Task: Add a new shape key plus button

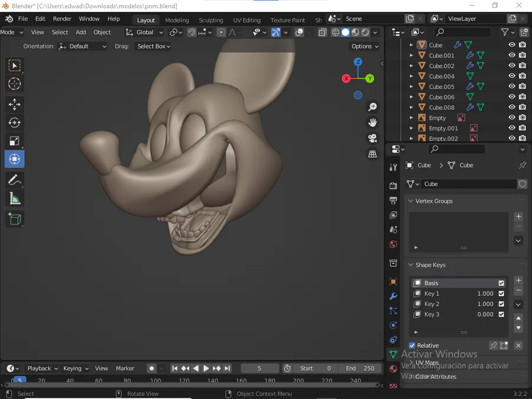Action: coord(518,280)
